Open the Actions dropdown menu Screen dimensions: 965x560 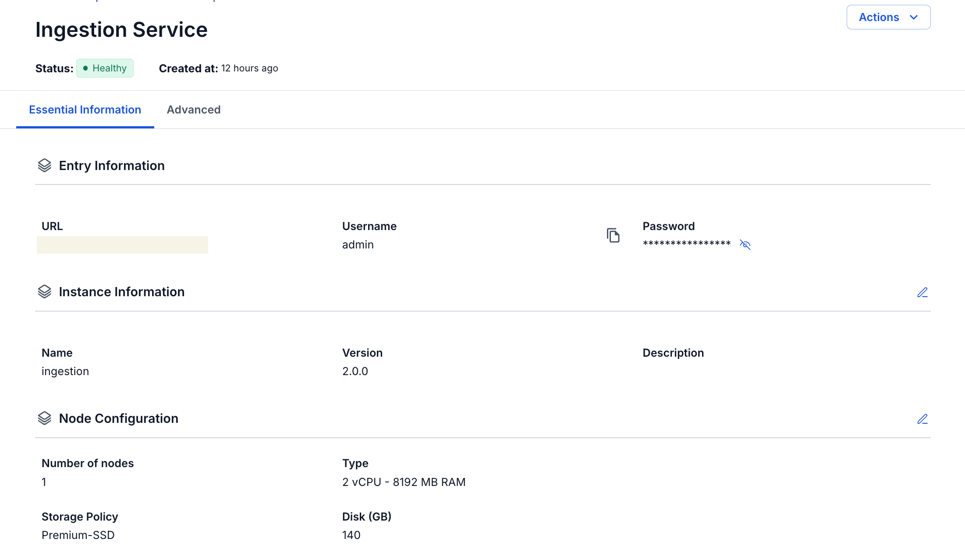pos(888,17)
